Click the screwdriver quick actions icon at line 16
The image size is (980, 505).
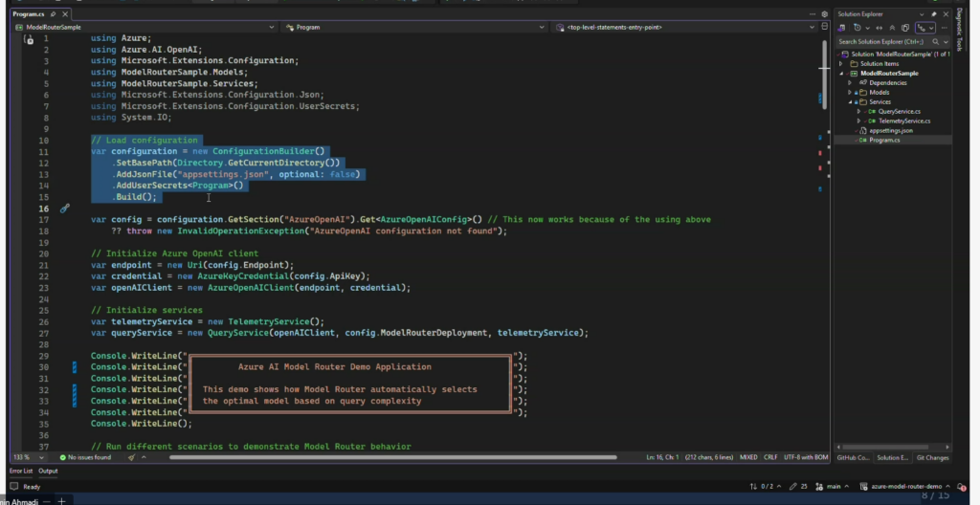(x=65, y=208)
